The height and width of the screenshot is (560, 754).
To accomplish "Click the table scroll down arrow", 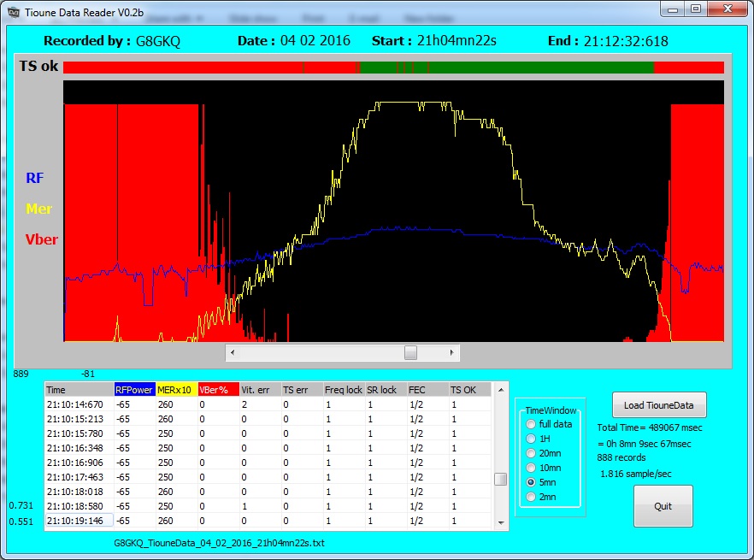I will (x=501, y=522).
